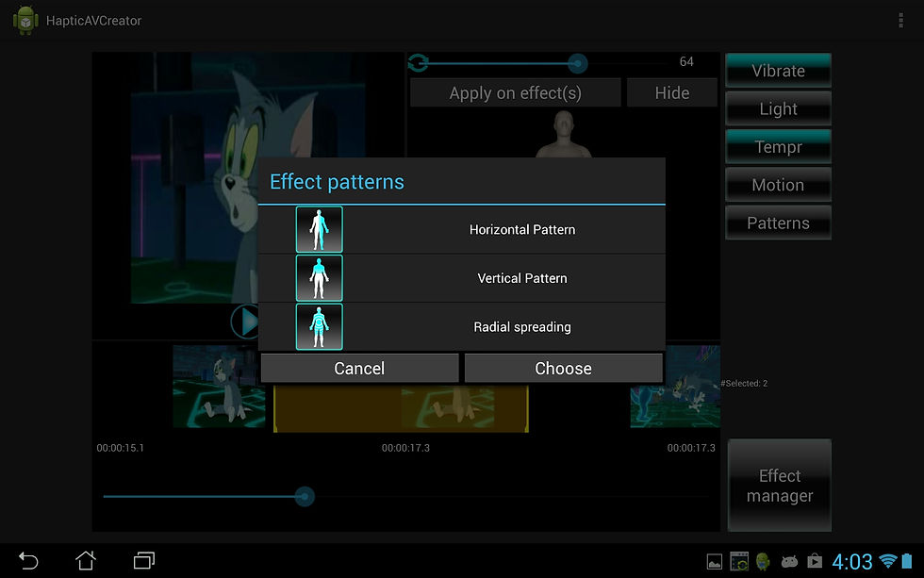This screenshot has height=578, width=924.
Task: Select the highlighted yellow timeline segment
Action: click(x=401, y=407)
